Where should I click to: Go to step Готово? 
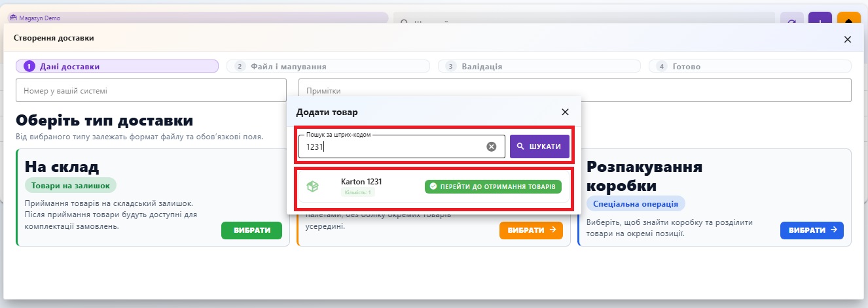(750, 66)
